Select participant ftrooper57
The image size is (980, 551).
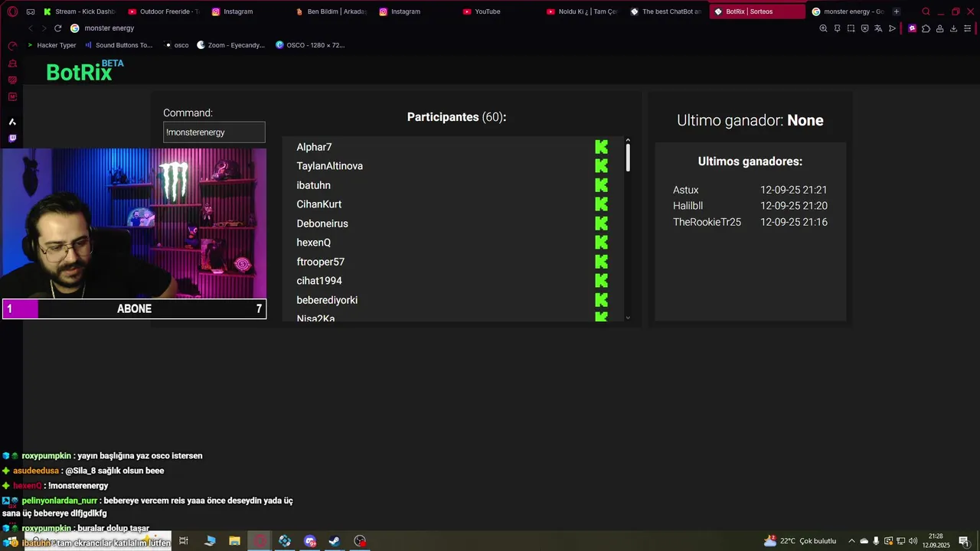(321, 262)
